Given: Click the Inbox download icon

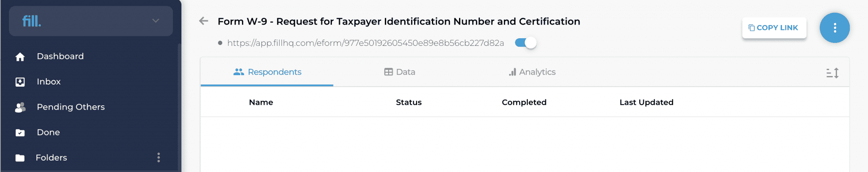Looking at the screenshot, I should point(20,82).
